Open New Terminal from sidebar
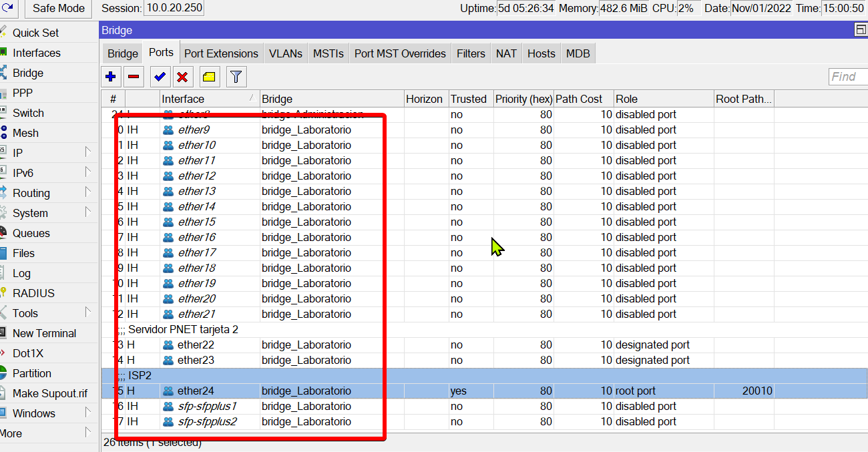 tap(44, 333)
